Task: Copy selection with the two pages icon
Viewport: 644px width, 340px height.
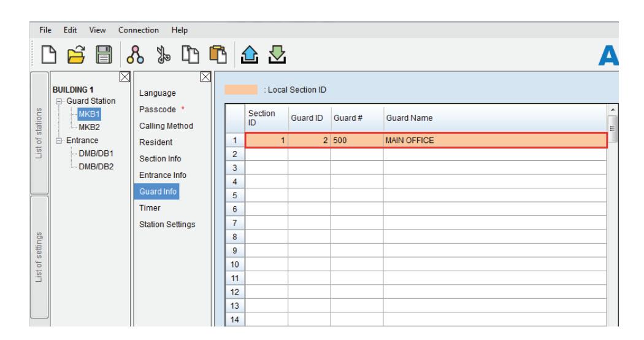Action: coord(190,54)
